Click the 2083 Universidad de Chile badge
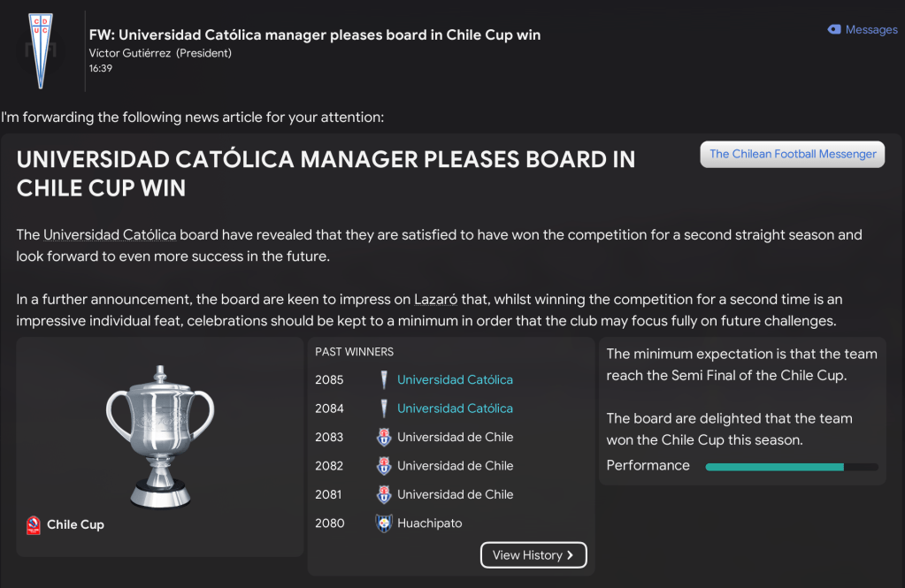This screenshot has width=905, height=588. pyautogui.click(x=383, y=438)
